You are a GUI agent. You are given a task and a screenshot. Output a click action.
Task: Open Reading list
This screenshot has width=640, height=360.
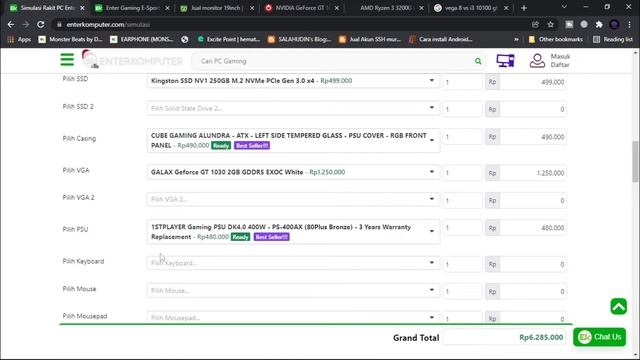coord(613,39)
